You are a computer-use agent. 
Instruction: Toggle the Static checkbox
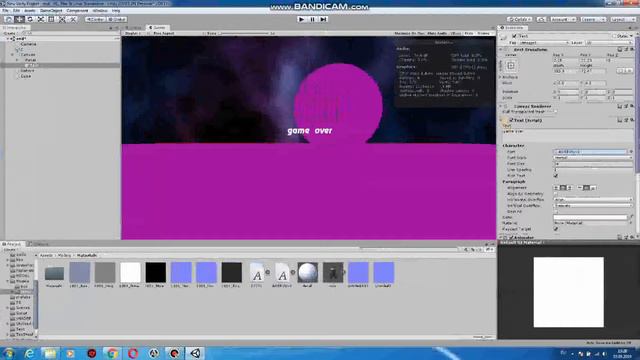point(613,36)
